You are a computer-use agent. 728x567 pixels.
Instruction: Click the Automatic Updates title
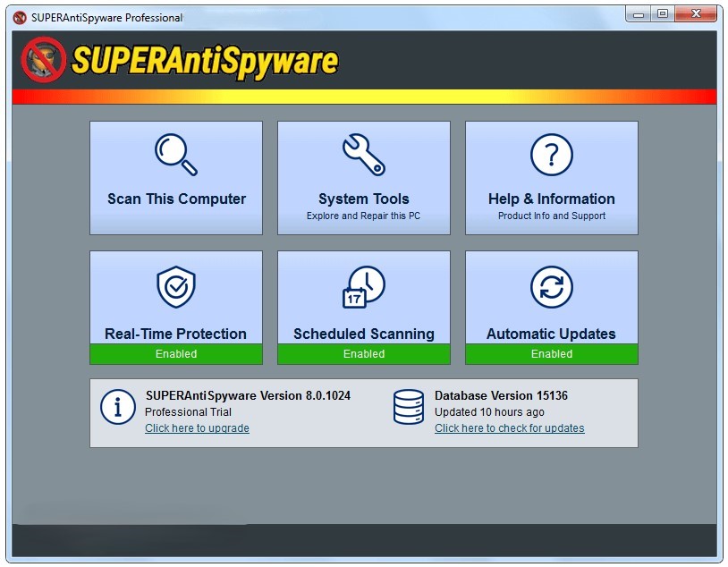[x=551, y=334]
